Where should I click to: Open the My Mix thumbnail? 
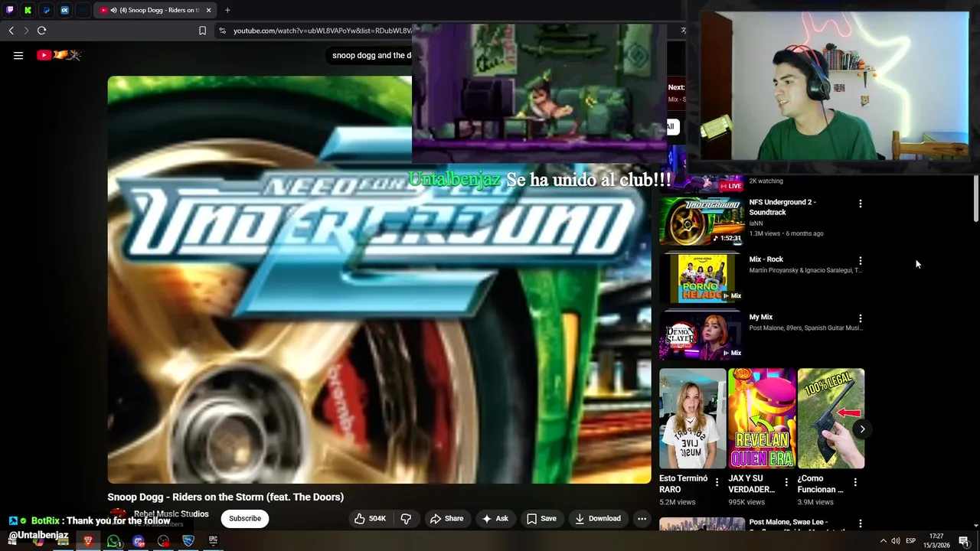tap(701, 335)
